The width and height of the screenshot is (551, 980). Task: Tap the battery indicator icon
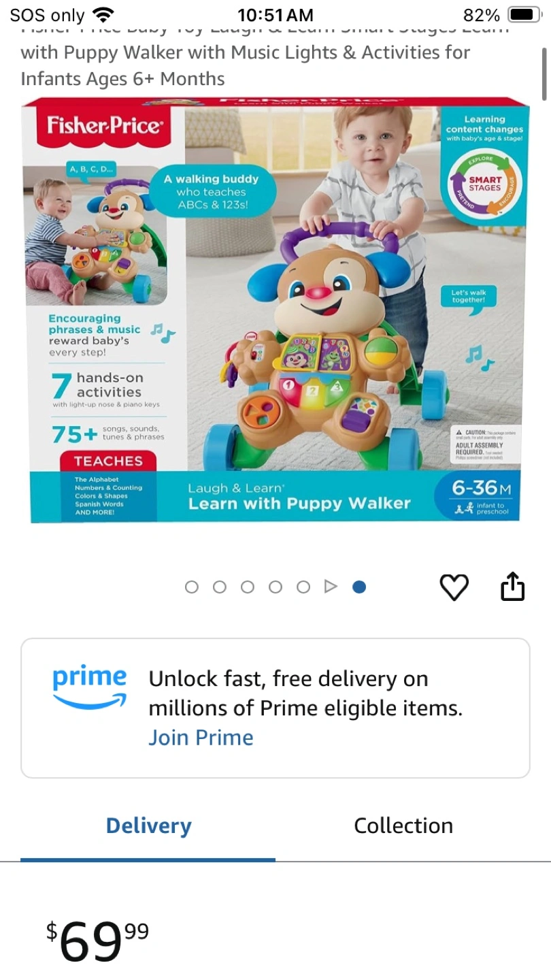tap(524, 15)
